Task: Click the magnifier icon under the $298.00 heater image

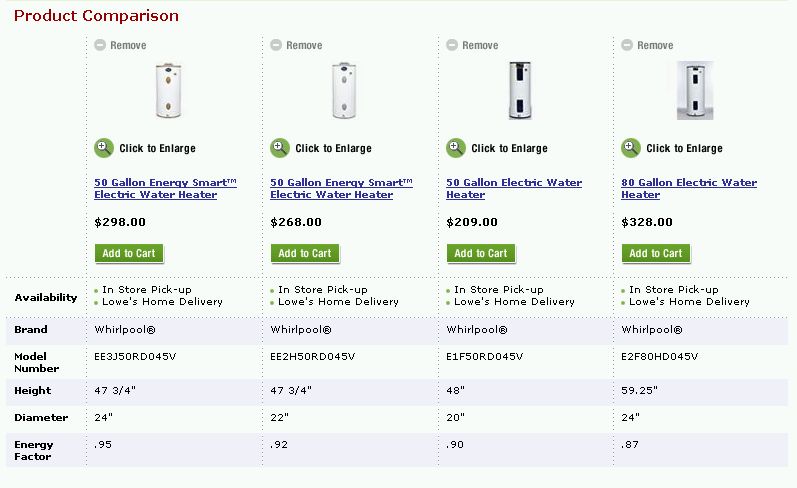Action: click(104, 148)
